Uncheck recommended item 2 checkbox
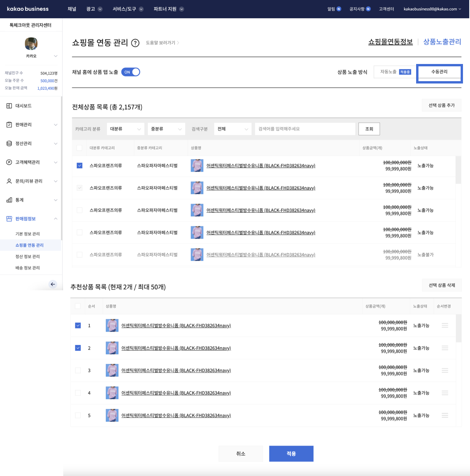470x476 pixels. click(78, 348)
